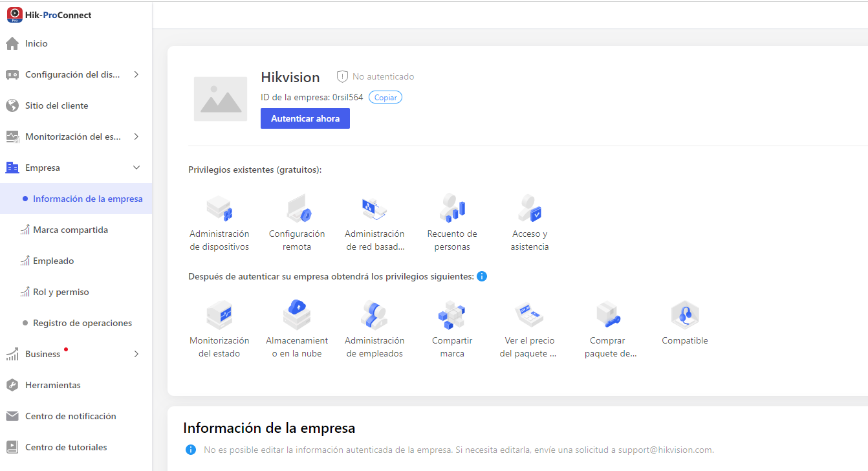Open Rol y permiso submenu item
This screenshot has width=868, height=471.
[x=76, y=292]
